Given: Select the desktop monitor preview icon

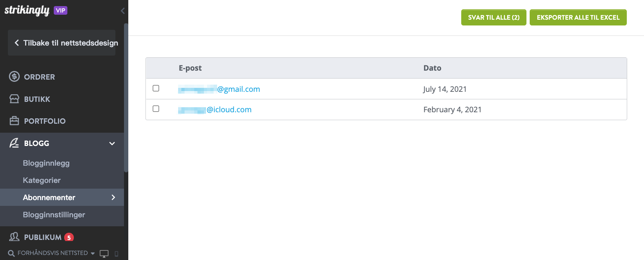Looking at the screenshot, I should point(104,254).
